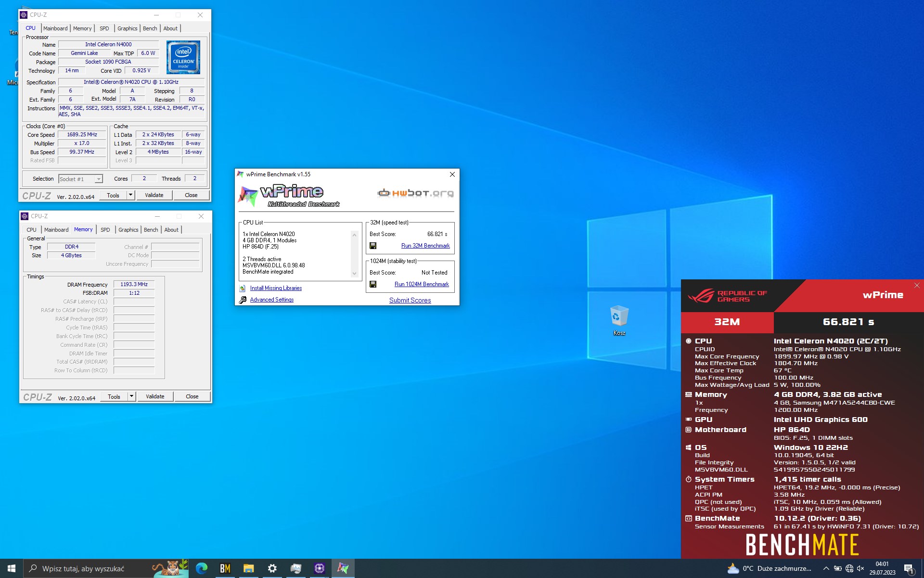Switch to Memory tab in top CPU-Z window

[82, 28]
